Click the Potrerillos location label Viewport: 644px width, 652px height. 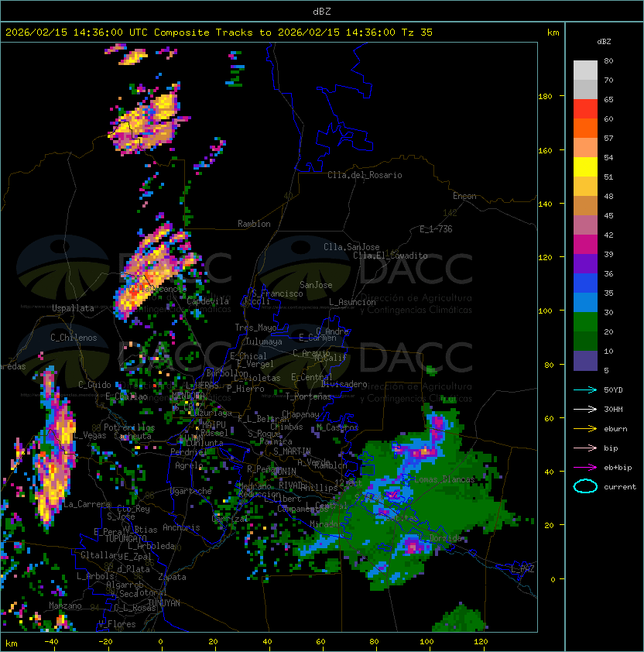129,427
